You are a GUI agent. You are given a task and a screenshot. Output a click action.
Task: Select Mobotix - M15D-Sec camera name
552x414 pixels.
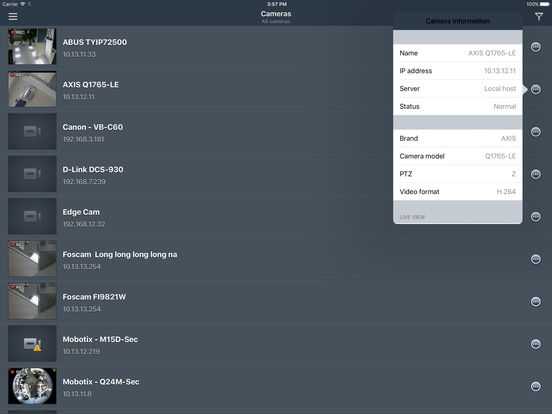100,339
